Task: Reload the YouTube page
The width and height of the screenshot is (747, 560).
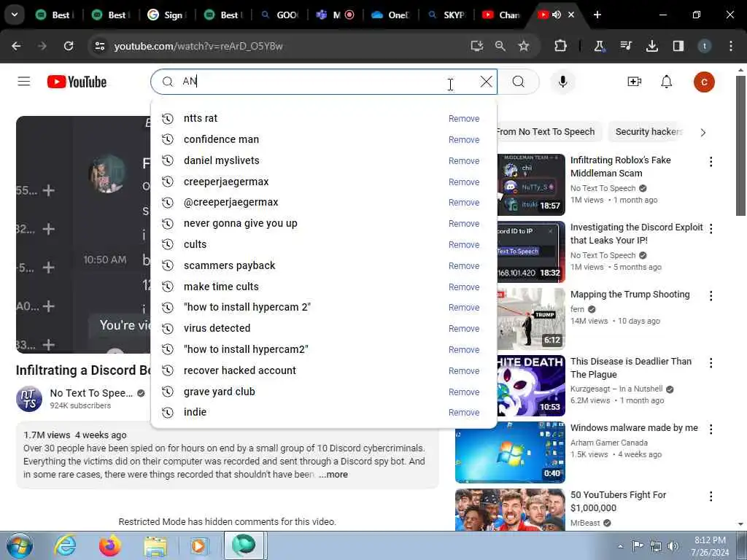Action: point(69,46)
